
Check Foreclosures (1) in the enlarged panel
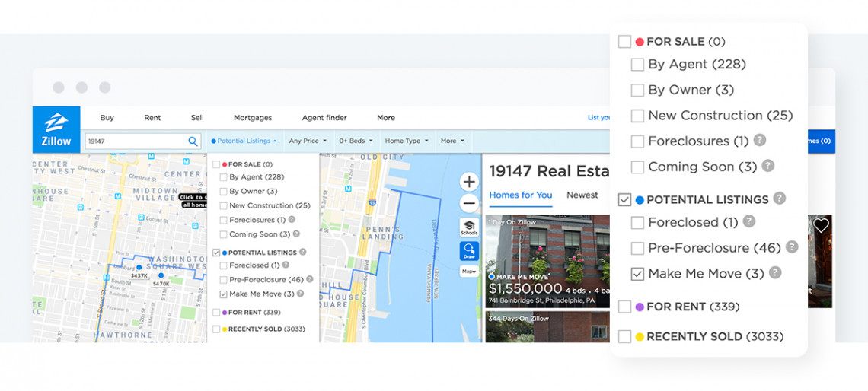(638, 141)
